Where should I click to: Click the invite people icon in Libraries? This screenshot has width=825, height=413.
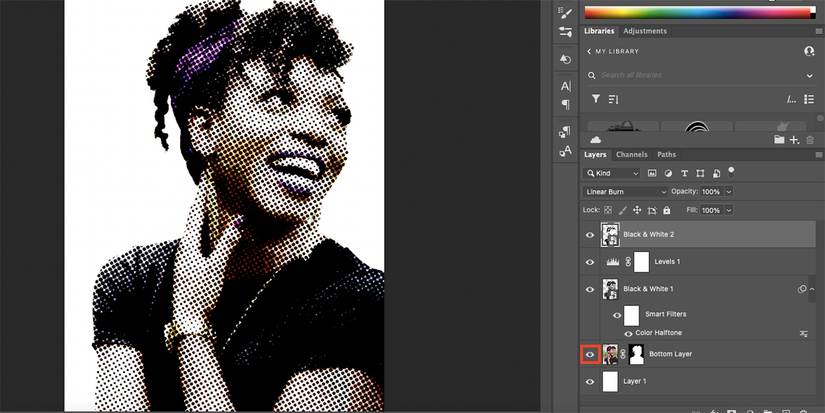809,51
